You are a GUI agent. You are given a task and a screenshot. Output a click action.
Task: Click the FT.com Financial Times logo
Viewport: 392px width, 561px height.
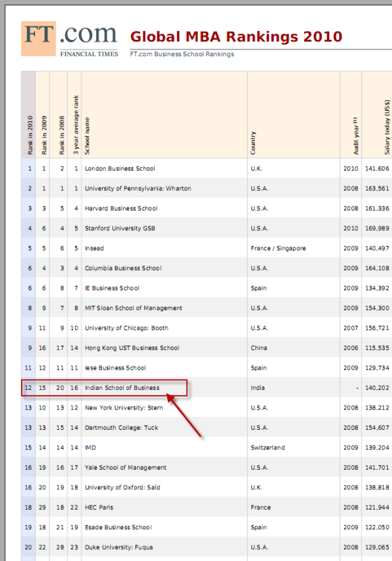pos(70,39)
